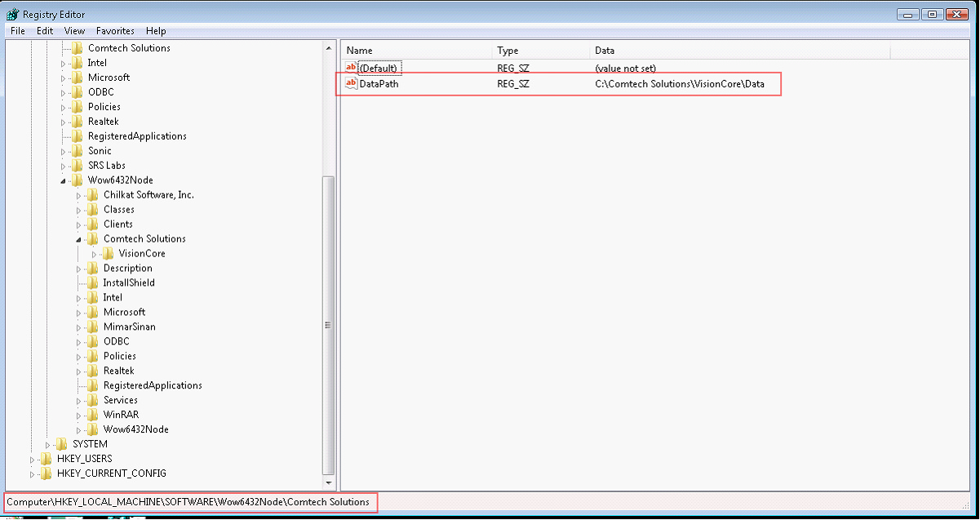The image size is (980, 520).
Task: Sort values by the Name column header
Action: (417, 51)
